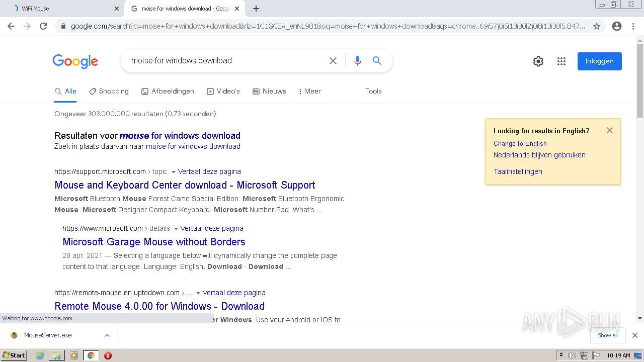Show hidden system tray icons

click(561, 355)
